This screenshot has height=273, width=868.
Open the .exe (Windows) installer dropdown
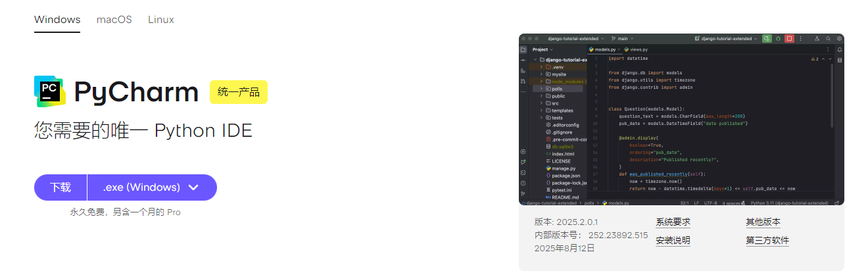coord(152,187)
